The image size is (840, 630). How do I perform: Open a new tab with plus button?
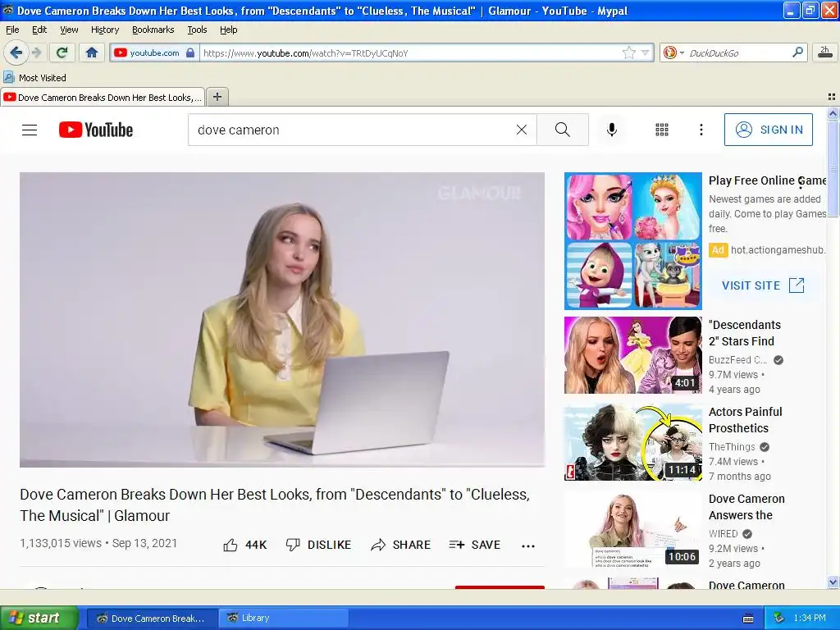point(217,97)
